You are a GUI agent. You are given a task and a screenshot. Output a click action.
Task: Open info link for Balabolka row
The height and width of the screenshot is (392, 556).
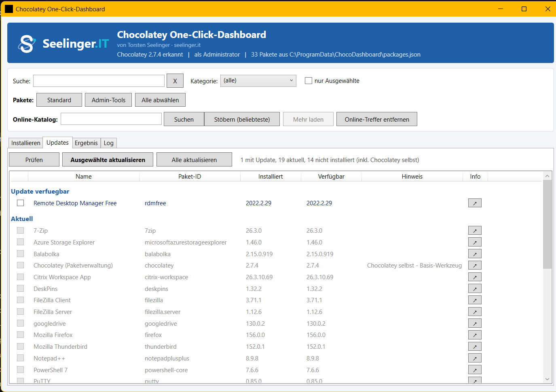(475, 254)
